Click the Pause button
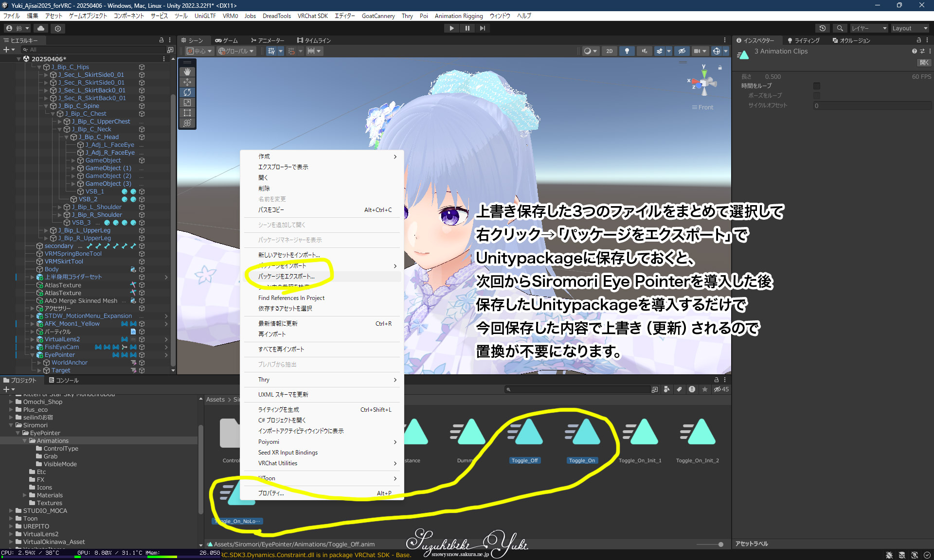 (x=467, y=28)
